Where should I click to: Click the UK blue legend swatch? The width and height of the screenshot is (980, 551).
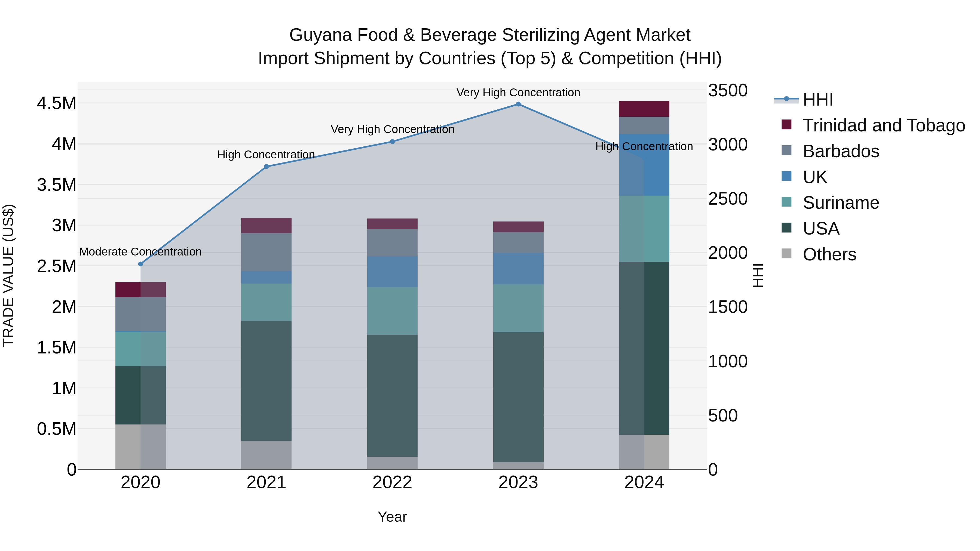point(786,176)
